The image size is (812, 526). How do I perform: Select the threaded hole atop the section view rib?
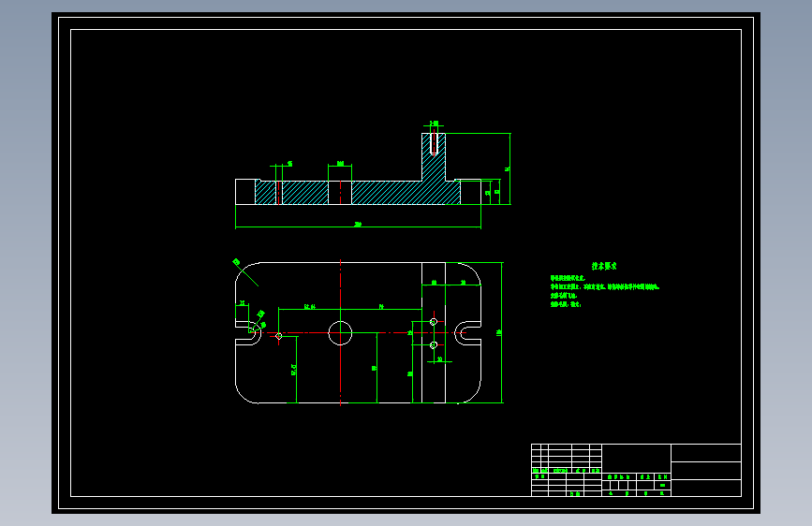click(434, 143)
